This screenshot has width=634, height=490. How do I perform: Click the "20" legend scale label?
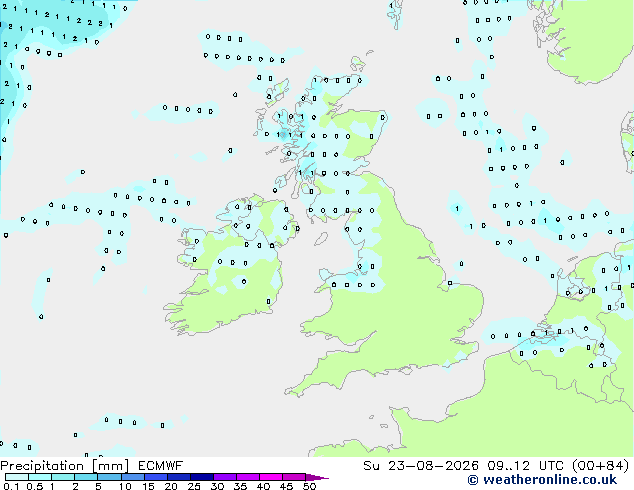point(171,486)
